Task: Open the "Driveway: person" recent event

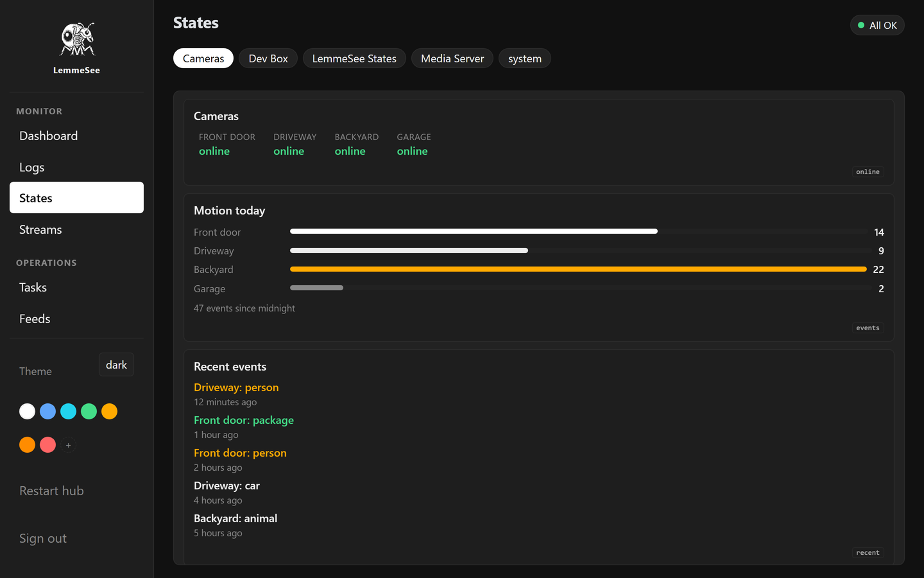Action: click(236, 387)
